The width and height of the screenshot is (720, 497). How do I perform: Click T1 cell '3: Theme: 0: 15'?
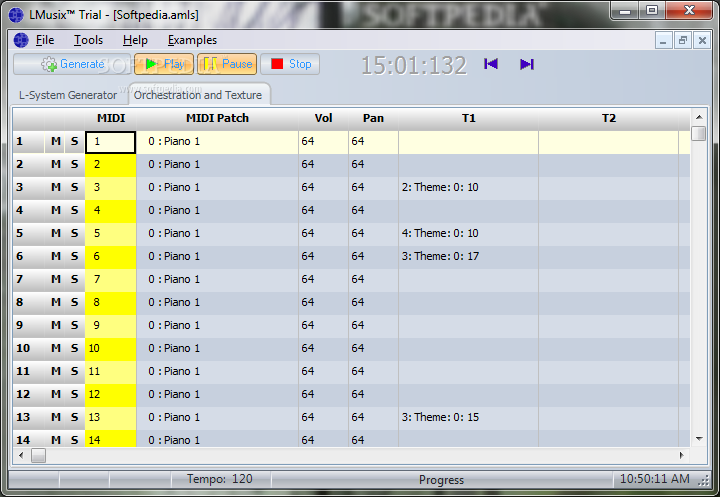point(468,418)
